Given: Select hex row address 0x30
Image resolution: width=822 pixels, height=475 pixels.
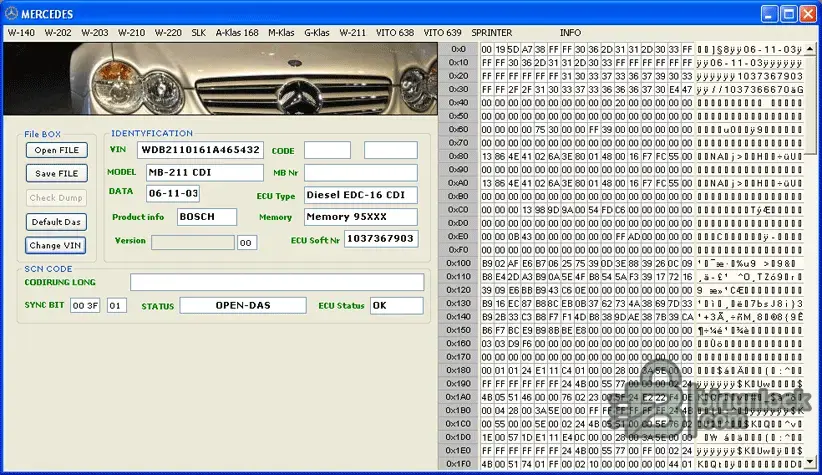Looking at the screenshot, I should [x=458, y=89].
